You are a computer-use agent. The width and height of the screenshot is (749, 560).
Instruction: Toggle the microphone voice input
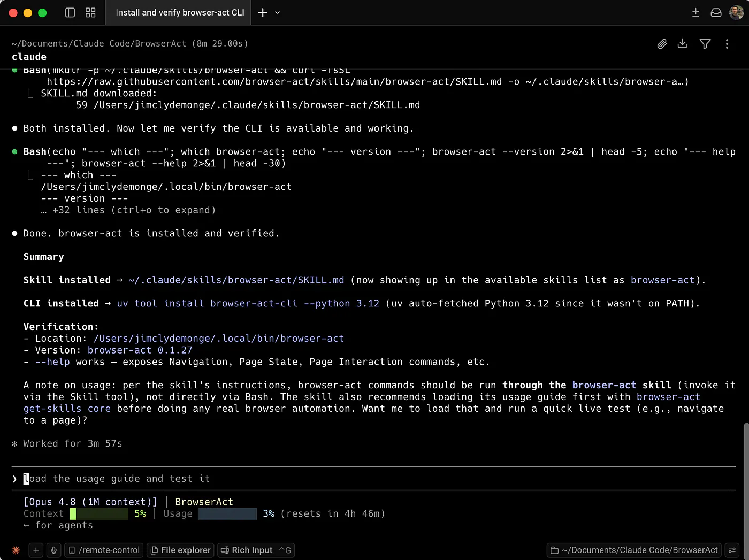click(53, 550)
